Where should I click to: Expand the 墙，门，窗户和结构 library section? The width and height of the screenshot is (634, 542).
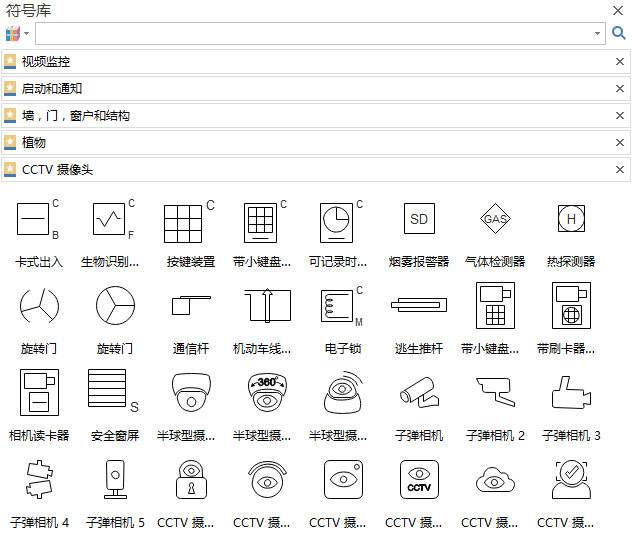pos(315,116)
